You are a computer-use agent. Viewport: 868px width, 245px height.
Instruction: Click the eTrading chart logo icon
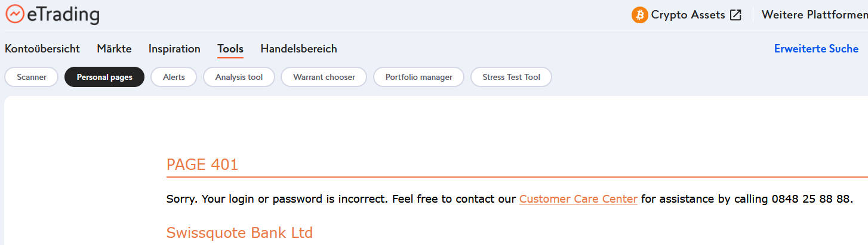tap(15, 14)
